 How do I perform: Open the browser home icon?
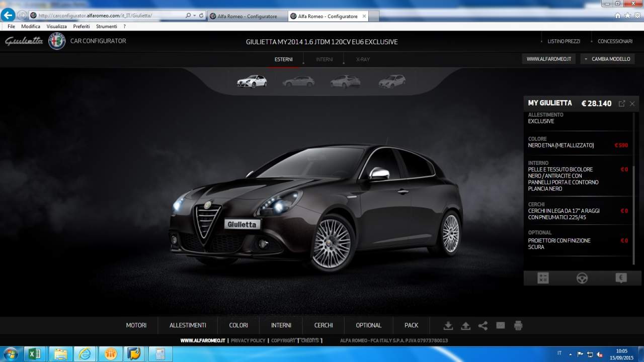[618, 16]
